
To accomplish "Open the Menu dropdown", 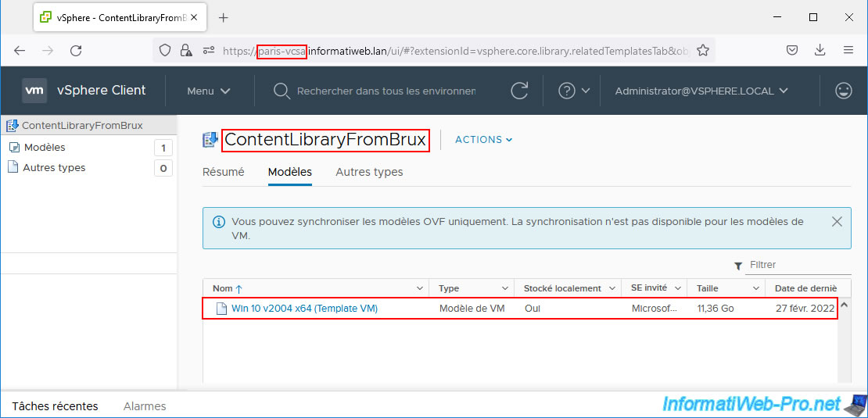I will tap(209, 91).
